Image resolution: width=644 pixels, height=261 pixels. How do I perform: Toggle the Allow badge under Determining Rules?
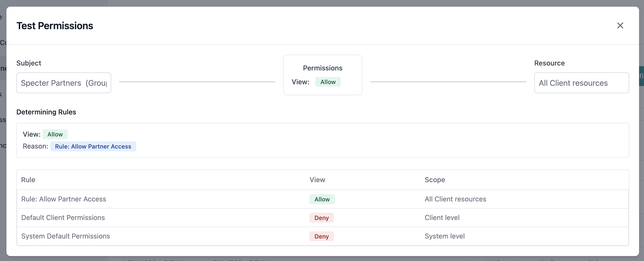[x=55, y=134]
